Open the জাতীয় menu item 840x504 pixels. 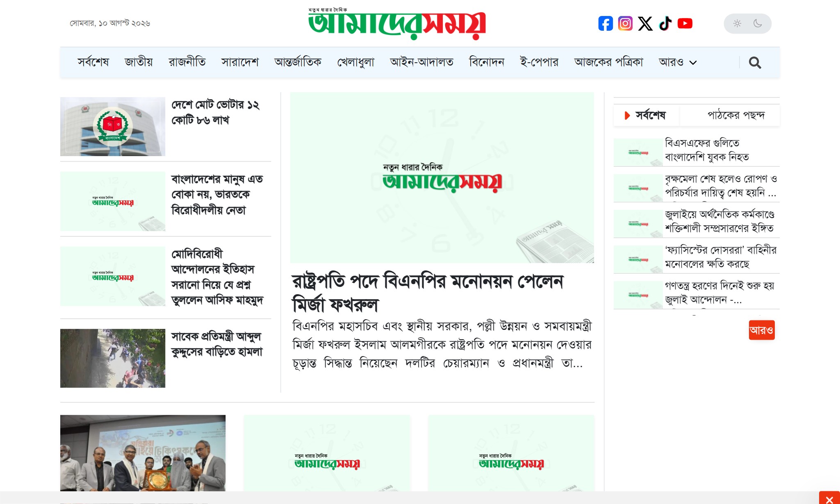pyautogui.click(x=139, y=62)
